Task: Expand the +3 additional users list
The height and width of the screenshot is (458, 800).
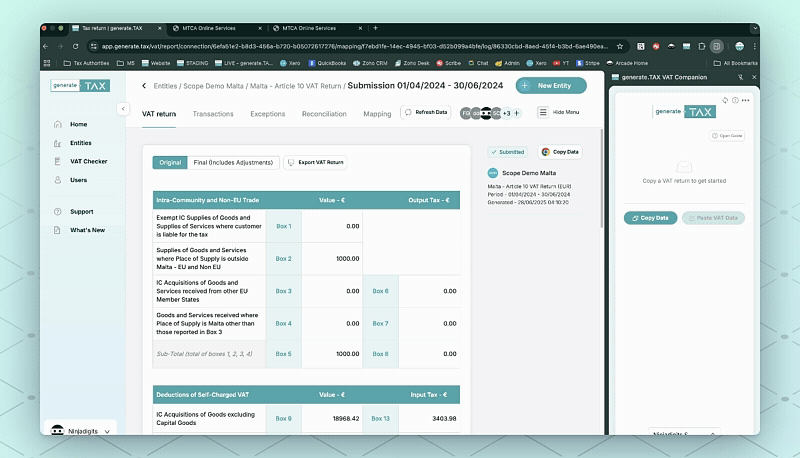Action: (506, 113)
